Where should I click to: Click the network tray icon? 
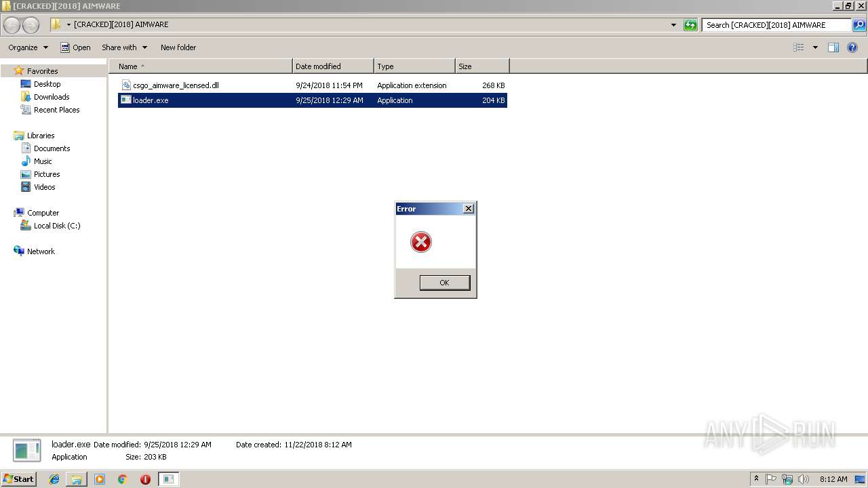coord(787,479)
